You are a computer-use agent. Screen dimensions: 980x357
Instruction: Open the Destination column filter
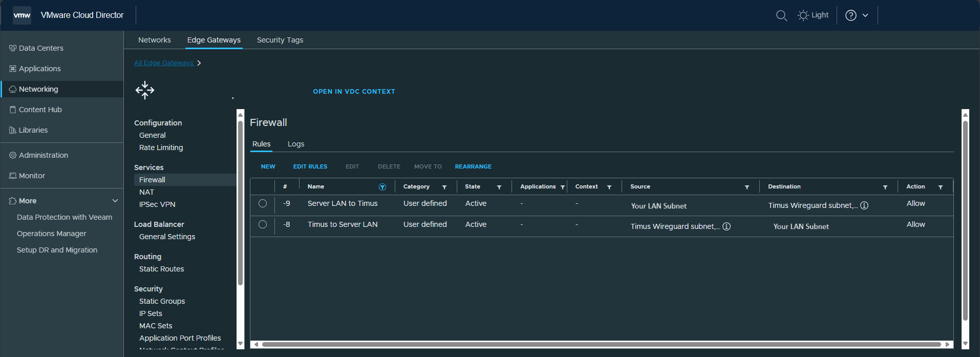tap(885, 187)
